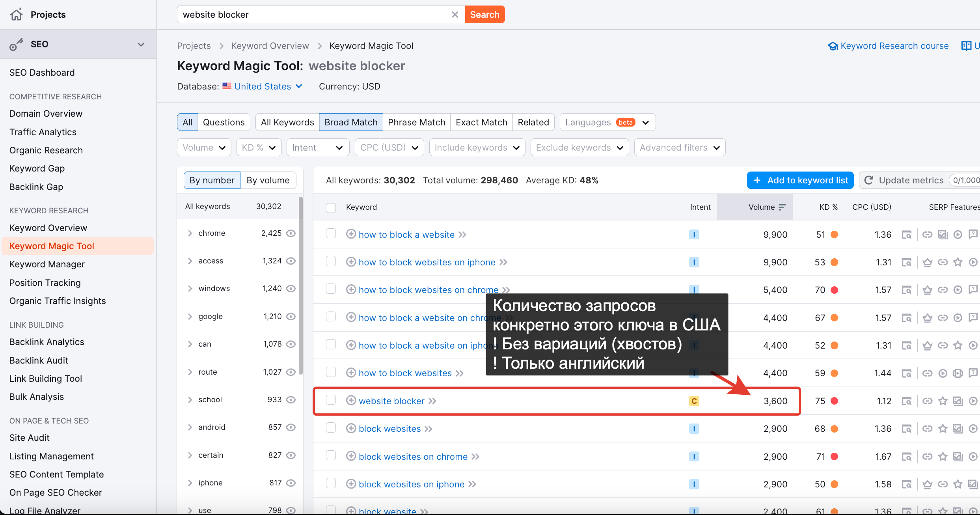Screen dimensions: 980x515
Task: Tick the select-all keywords header checkbox
Action: pyautogui.click(x=331, y=207)
